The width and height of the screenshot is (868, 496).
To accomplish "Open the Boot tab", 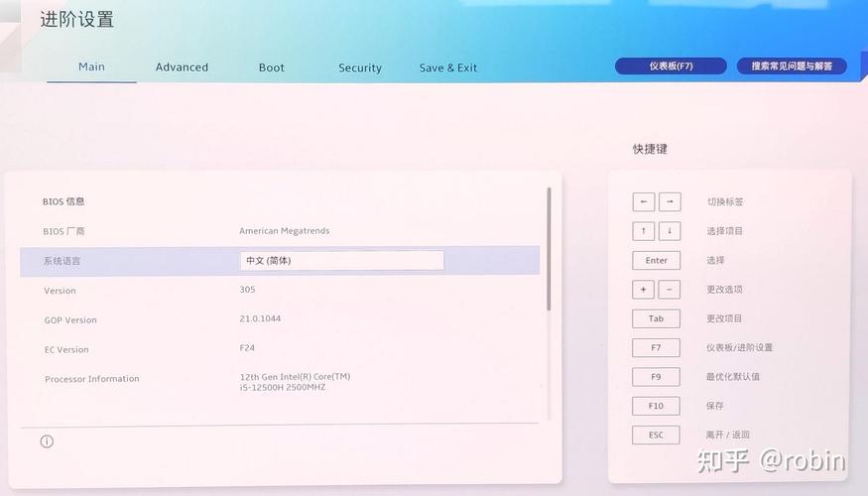I will tap(271, 67).
